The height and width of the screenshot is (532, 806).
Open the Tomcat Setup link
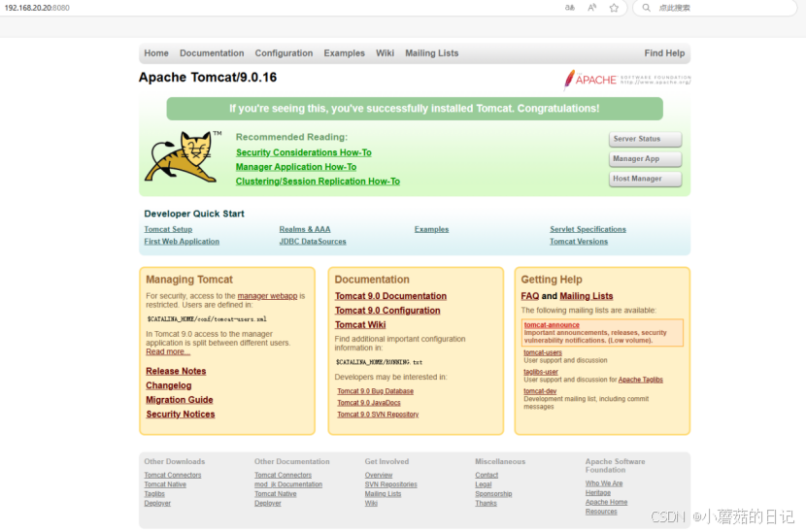[168, 229]
